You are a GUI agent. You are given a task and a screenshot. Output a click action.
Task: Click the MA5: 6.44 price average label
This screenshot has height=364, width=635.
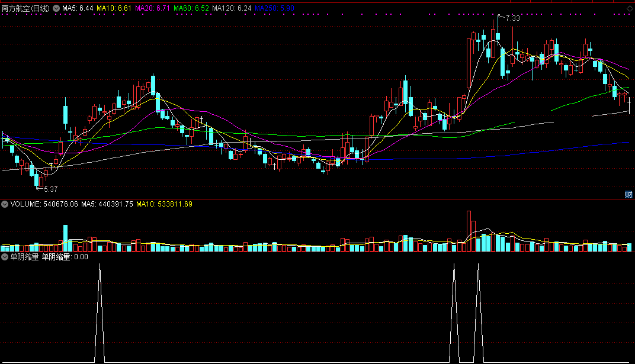pos(78,8)
